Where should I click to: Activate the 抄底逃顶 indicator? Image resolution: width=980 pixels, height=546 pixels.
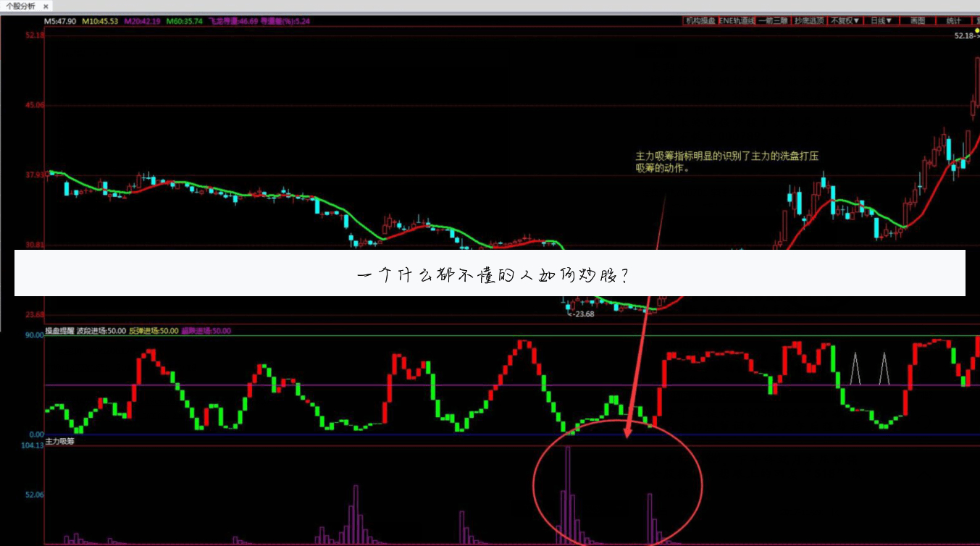pos(809,21)
